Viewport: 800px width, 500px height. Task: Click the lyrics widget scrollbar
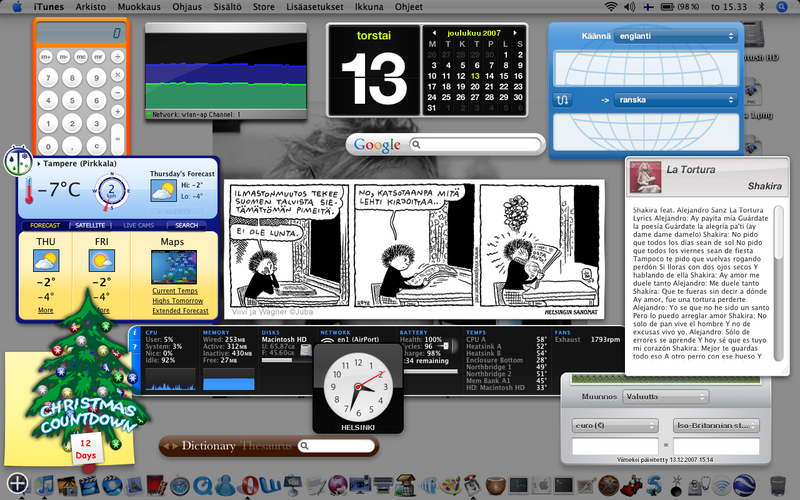[x=778, y=283]
